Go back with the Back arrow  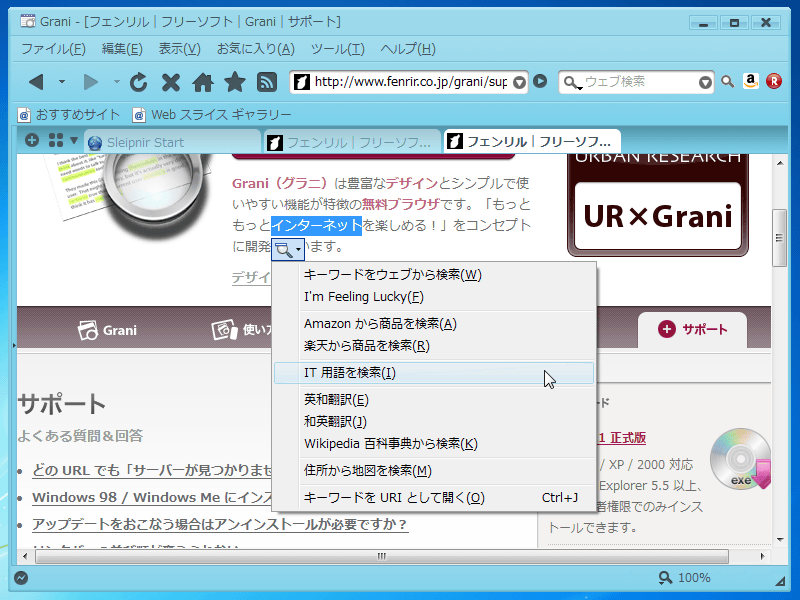36,82
